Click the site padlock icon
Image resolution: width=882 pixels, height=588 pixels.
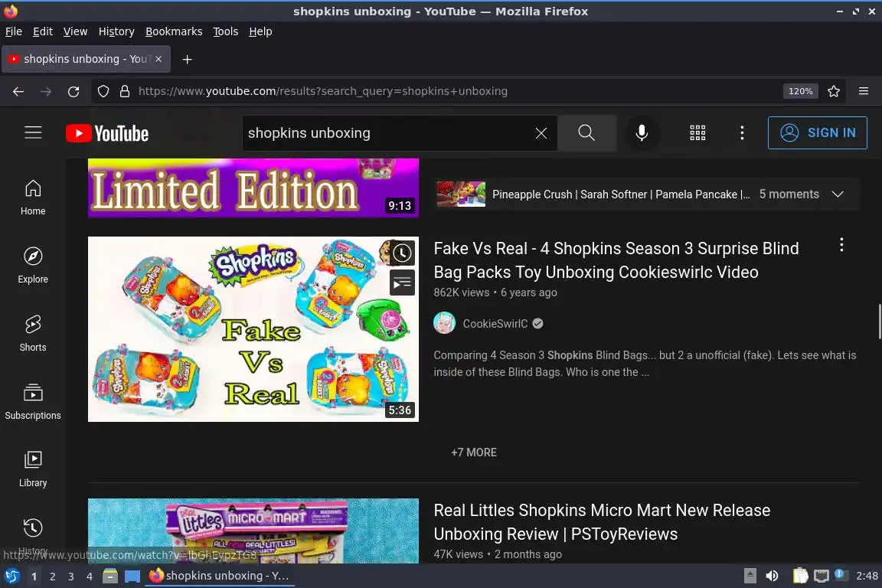click(x=125, y=91)
